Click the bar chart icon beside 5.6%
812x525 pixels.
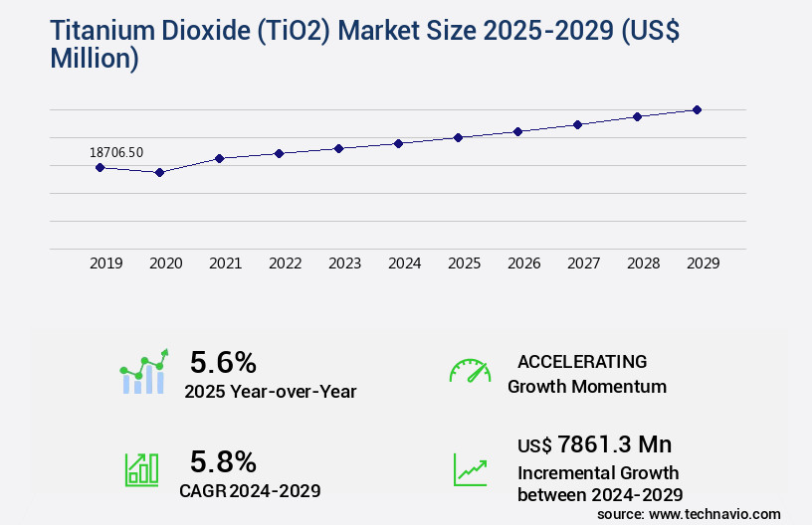point(144,372)
